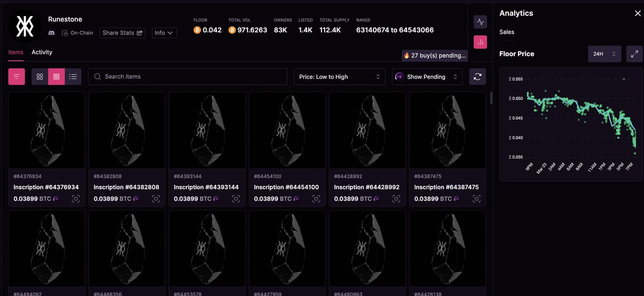This screenshot has height=296, width=644.
Task: Select the Items tab
Action: (16, 52)
